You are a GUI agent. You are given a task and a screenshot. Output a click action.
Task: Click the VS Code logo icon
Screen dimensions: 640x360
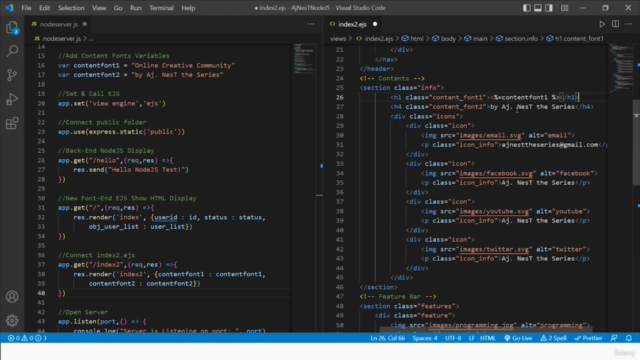click(x=9, y=8)
